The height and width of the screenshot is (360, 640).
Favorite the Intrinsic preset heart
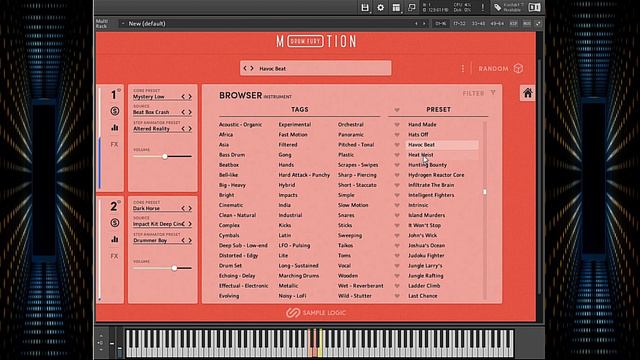click(x=397, y=205)
